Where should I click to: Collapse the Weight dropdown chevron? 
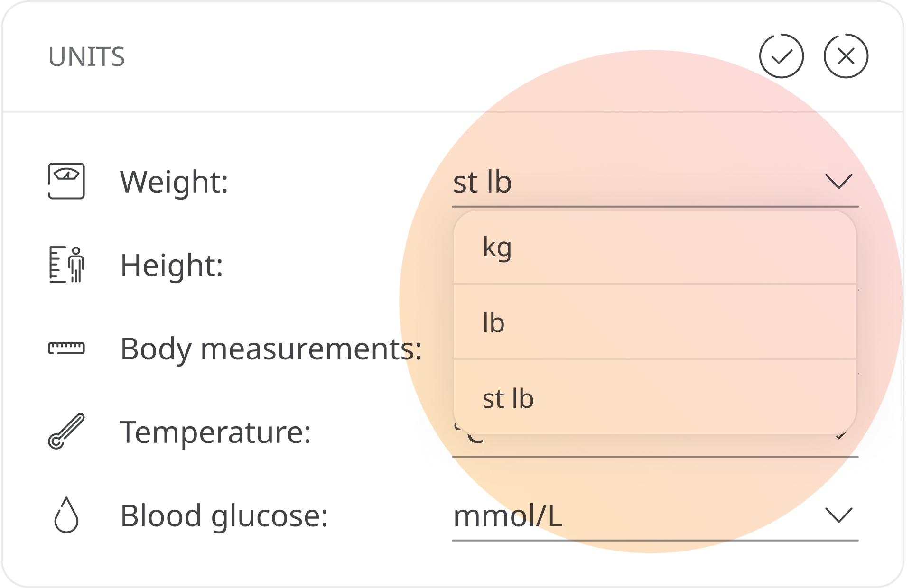(x=839, y=181)
